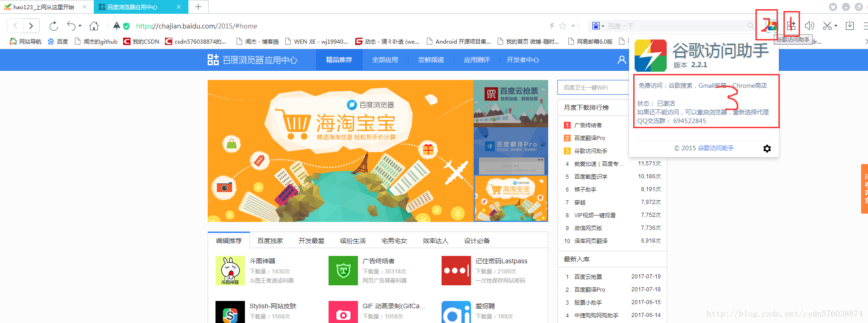The image size is (868, 323).
Task: Open 股票小助手 in the 最新入库 list
Action: 588,302
